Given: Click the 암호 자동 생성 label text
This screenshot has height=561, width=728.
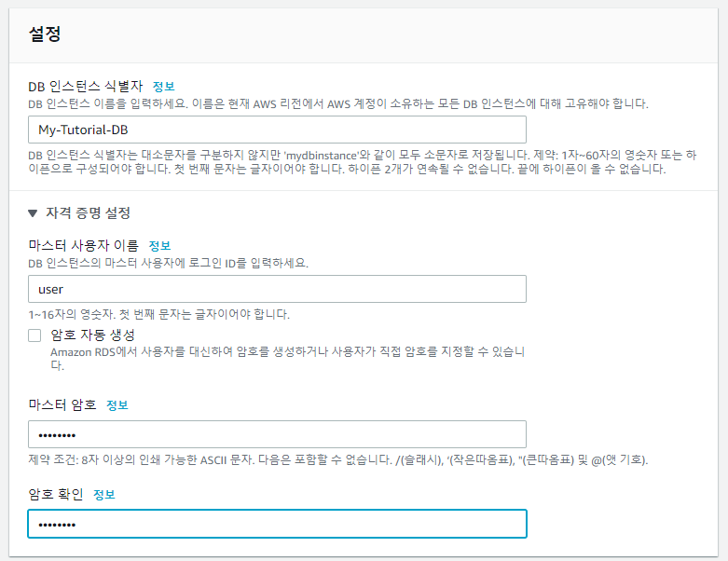Looking at the screenshot, I should (x=93, y=335).
